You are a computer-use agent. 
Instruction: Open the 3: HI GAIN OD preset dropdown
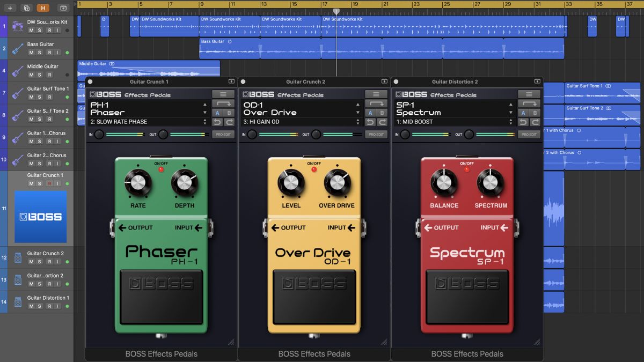pos(301,122)
